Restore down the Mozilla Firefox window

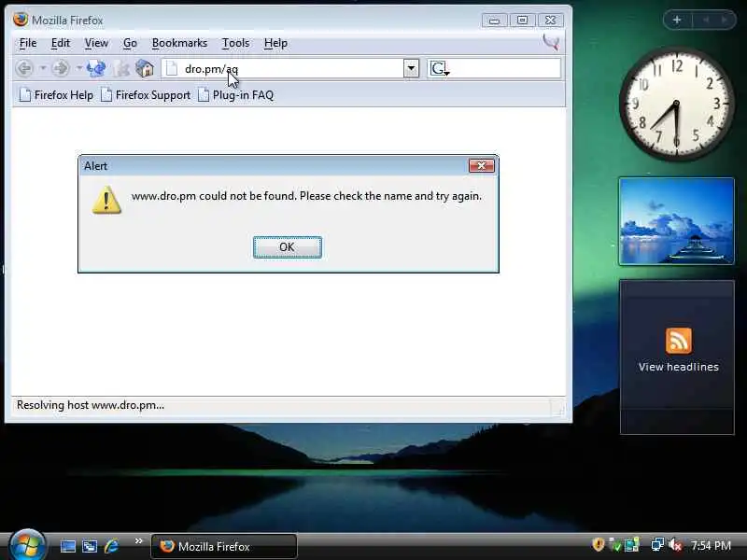(x=523, y=21)
